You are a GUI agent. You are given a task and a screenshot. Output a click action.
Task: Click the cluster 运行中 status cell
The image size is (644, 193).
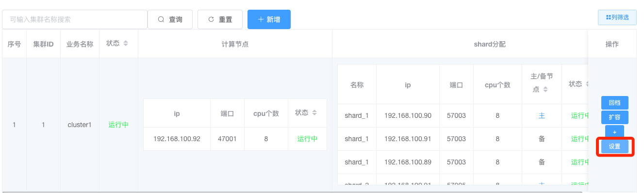click(x=118, y=125)
